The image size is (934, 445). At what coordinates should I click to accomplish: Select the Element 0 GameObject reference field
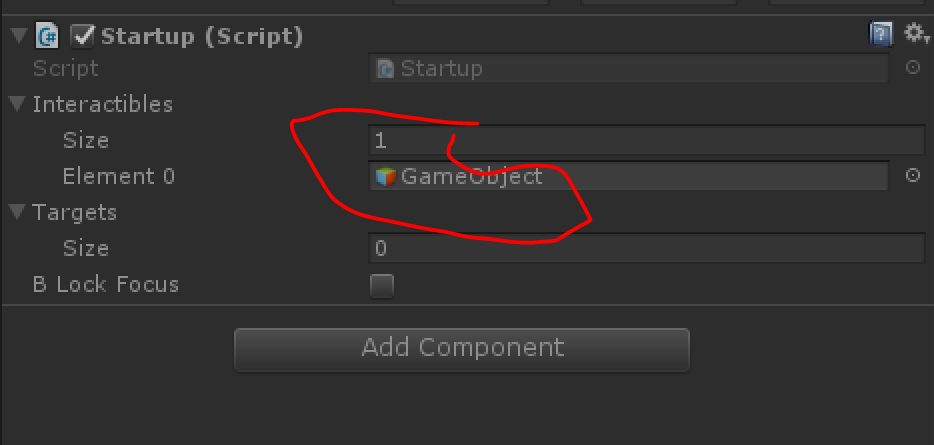[x=628, y=176]
